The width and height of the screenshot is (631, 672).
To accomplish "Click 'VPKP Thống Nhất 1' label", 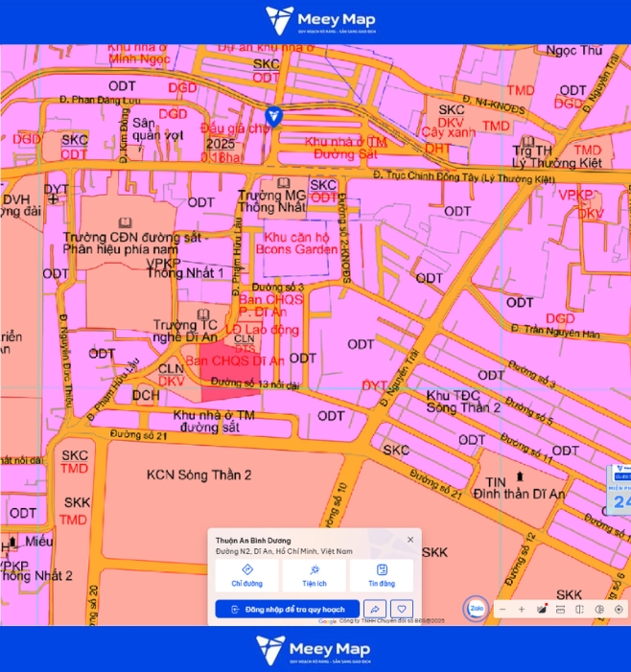I will pos(185,268).
